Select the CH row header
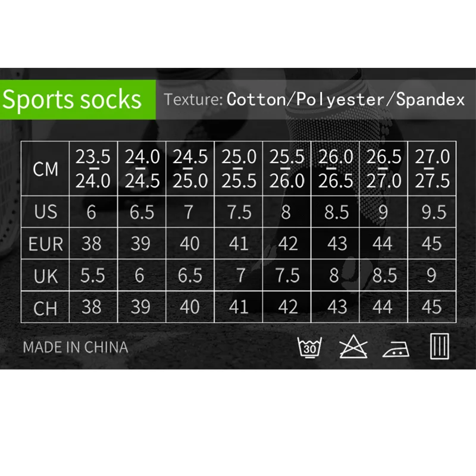 click(46, 307)
